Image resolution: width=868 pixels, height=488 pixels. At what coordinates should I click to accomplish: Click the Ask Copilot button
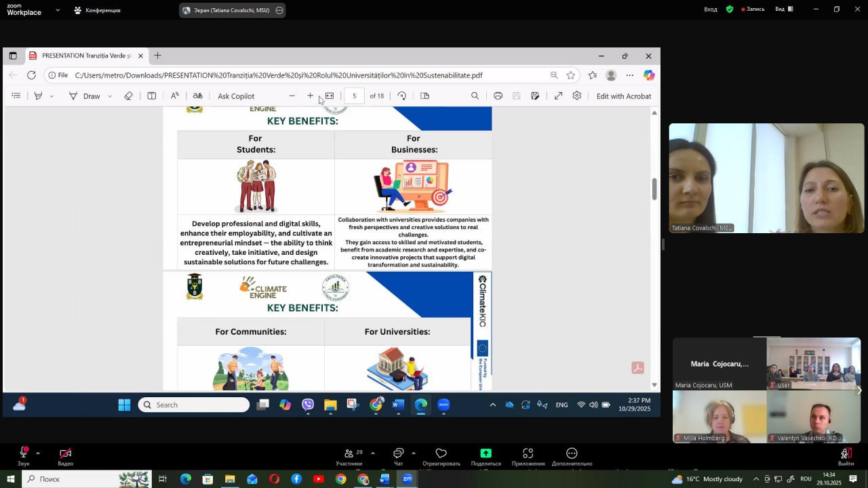coord(236,96)
